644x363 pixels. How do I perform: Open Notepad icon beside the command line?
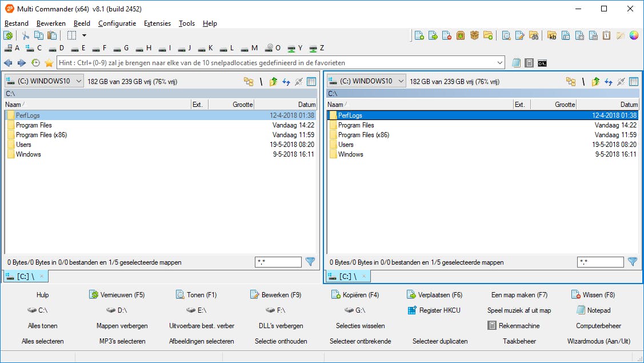[x=516, y=63]
